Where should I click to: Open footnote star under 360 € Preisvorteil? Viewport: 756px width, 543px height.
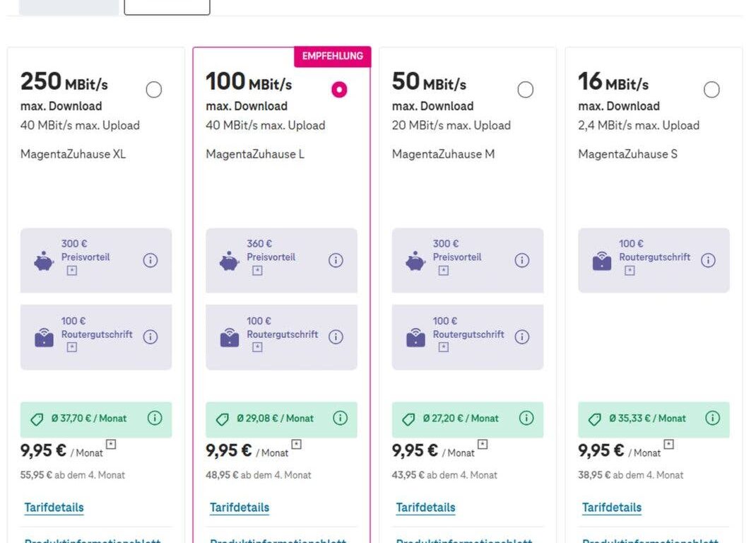coord(257,271)
